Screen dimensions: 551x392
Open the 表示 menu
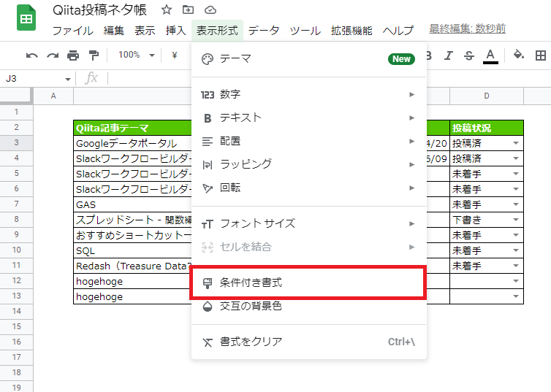pyautogui.click(x=145, y=31)
